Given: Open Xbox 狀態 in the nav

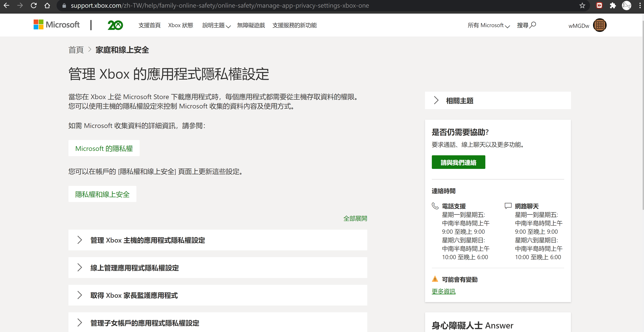Looking at the screenshot, I should 181,25.
